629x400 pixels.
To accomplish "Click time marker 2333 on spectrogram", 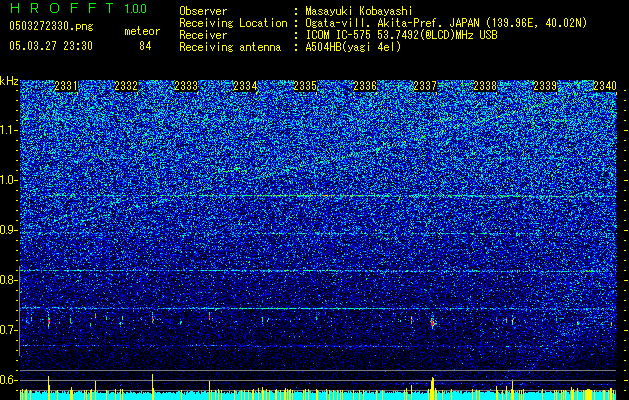I will point(186,86).
